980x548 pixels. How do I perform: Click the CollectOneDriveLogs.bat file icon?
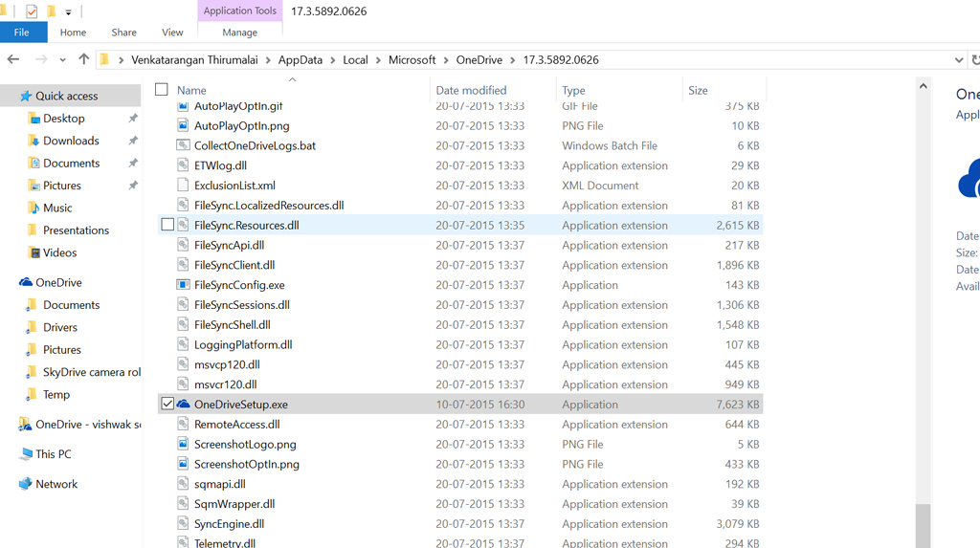(x=183, y=145)
